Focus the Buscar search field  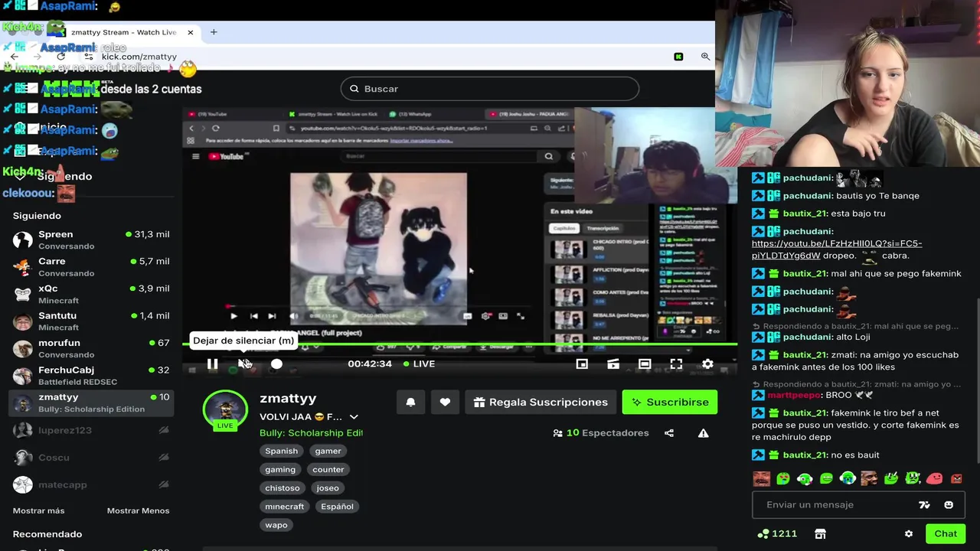point(490,89)
